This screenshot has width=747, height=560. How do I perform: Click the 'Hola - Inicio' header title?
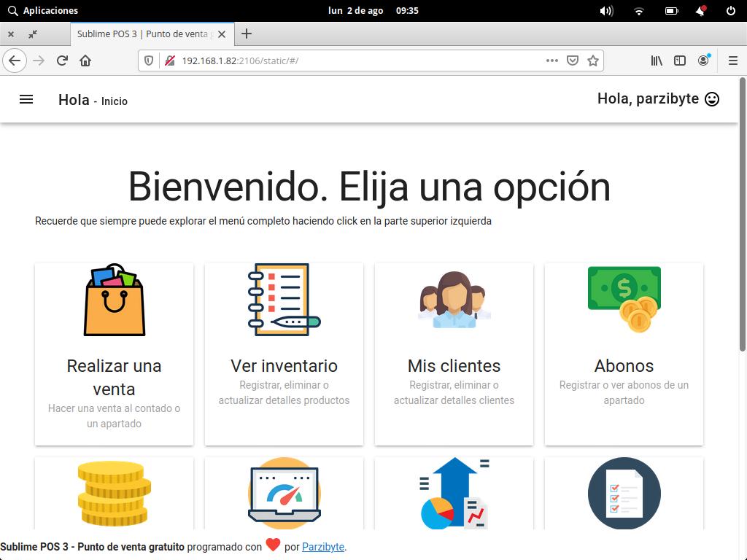(x=93, y=100)
